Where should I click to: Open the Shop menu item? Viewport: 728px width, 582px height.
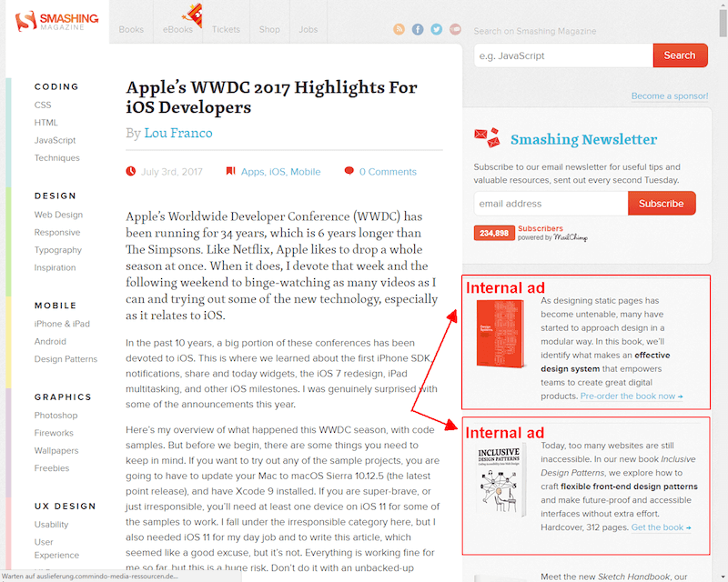(269, 29)
